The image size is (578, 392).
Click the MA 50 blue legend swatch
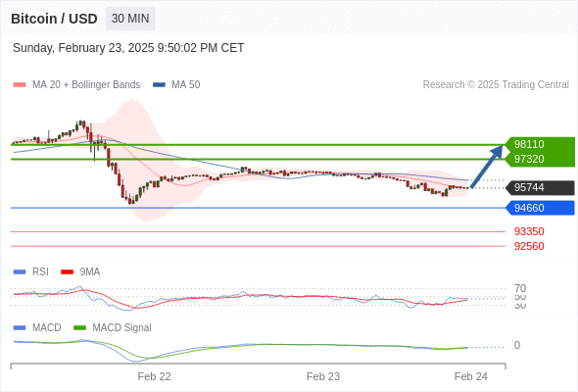159,85
